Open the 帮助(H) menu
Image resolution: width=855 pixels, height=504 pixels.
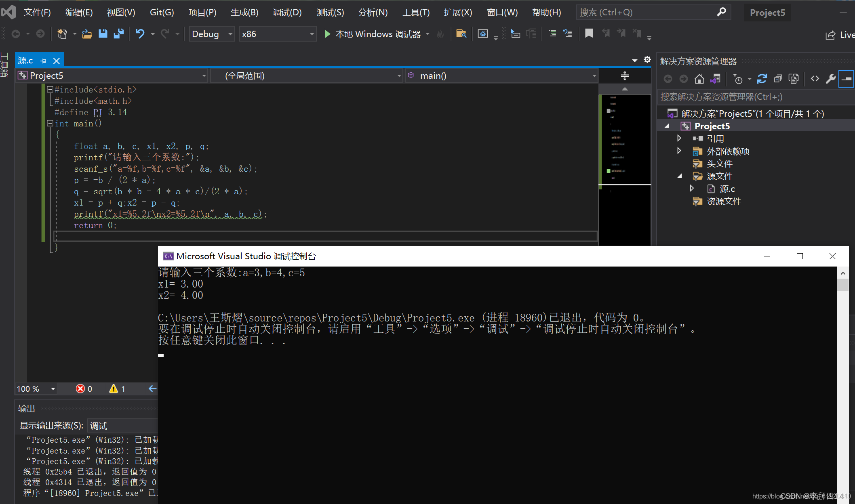tap(546, 12)
